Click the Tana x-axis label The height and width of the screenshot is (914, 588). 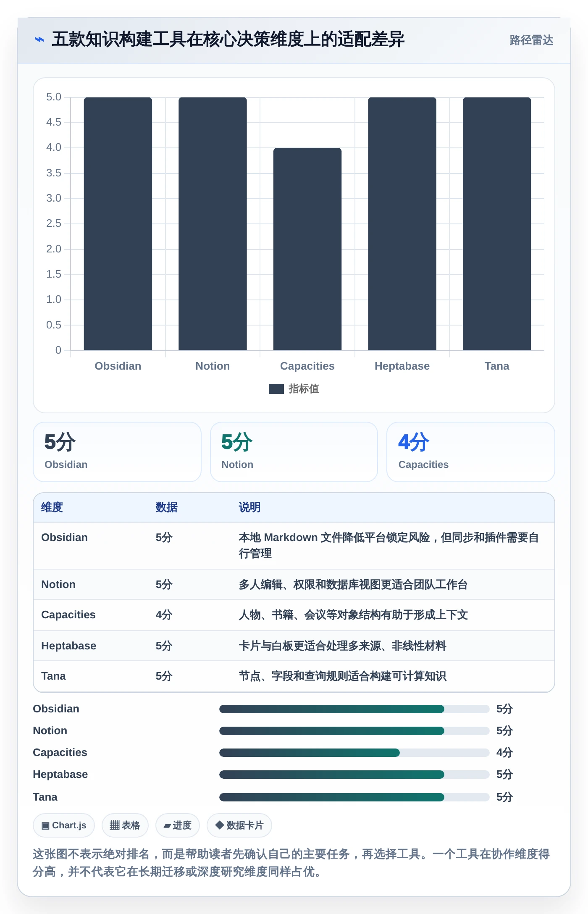coord(497,366)
